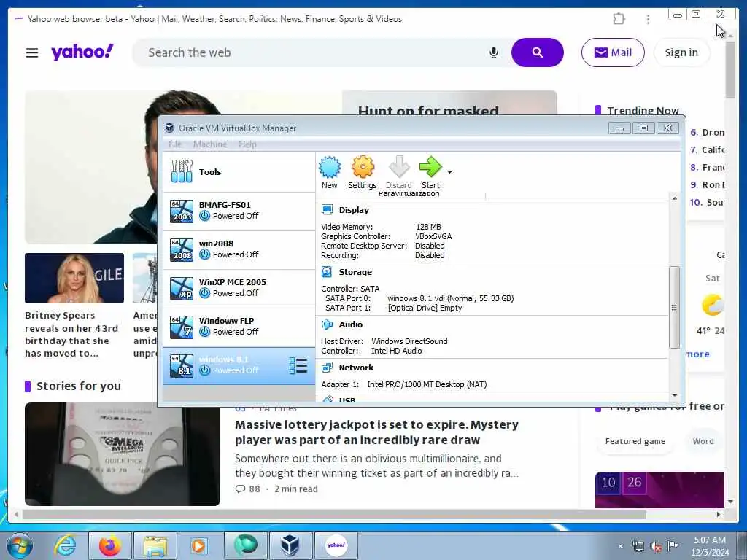Open the browser extensions puzzle icon

619,19
